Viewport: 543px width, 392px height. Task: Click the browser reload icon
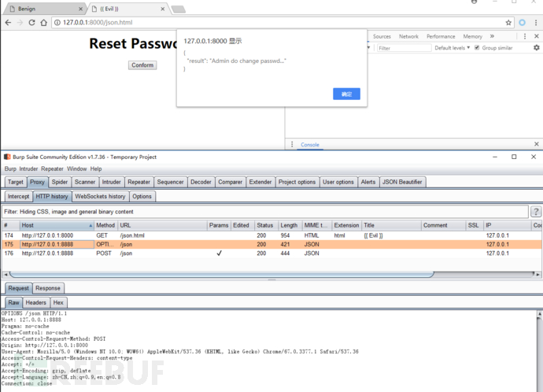tap(31, 22)
